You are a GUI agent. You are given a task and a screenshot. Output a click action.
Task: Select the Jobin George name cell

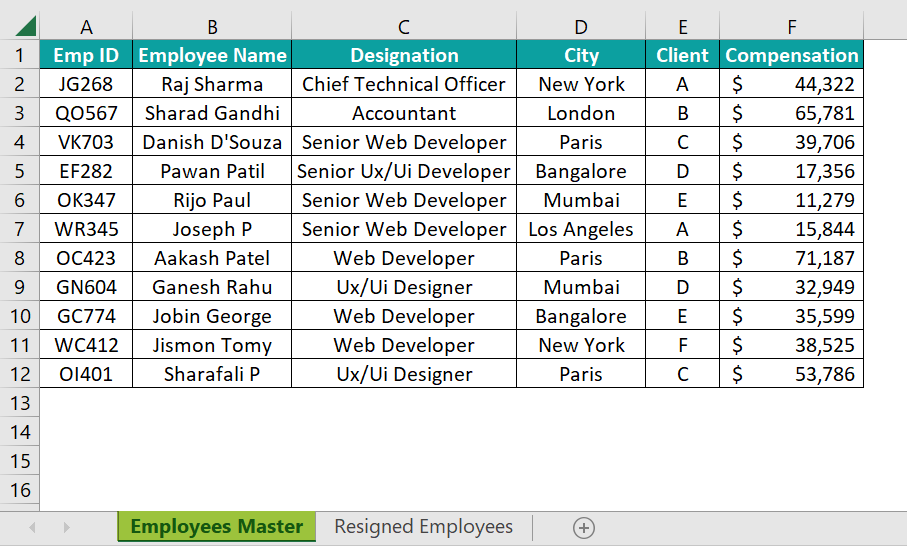pyautogui.click(x=212, y=316)
